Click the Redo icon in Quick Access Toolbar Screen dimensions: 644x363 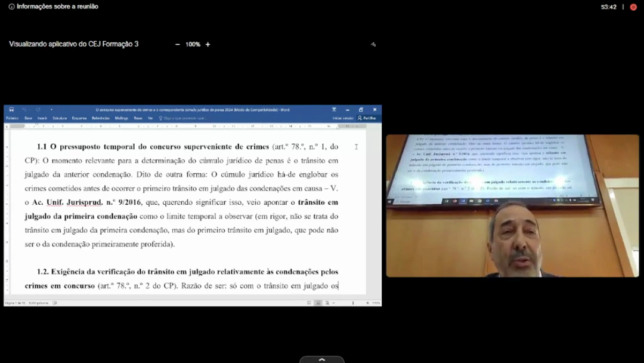click(x=38, y=110)
